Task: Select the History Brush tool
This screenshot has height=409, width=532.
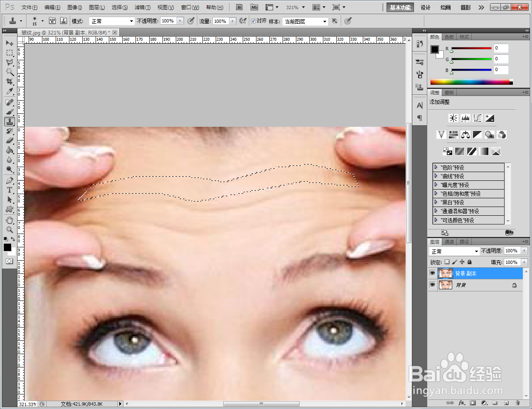Action: [10, 131]
